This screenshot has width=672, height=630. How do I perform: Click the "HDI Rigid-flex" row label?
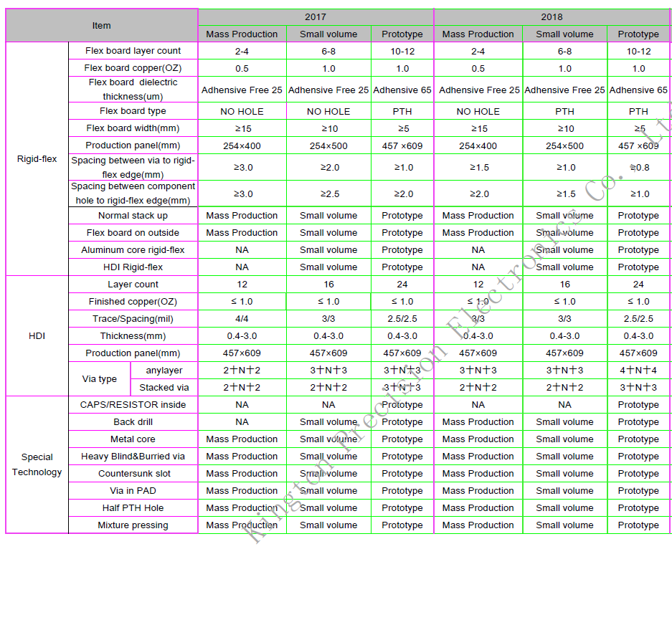133,267
